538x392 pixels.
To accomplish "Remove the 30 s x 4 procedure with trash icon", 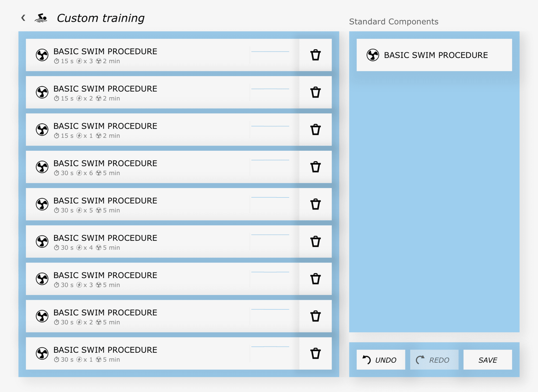I will (x=315, y=241).
